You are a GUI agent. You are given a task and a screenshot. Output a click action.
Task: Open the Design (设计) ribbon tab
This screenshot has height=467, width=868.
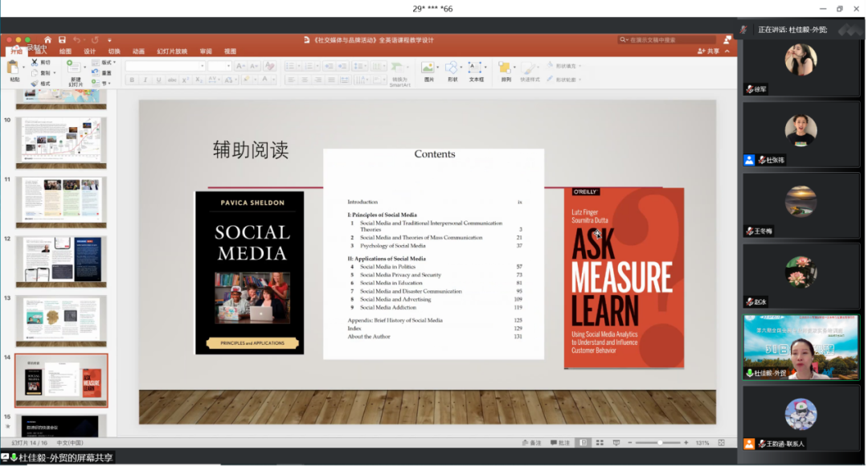click(x=90, y=51)
